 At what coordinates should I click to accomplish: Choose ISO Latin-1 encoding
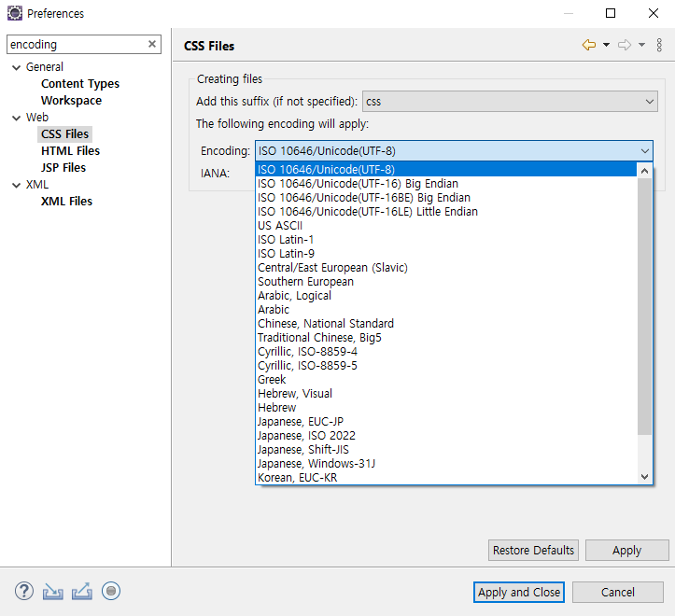point(446,239)
